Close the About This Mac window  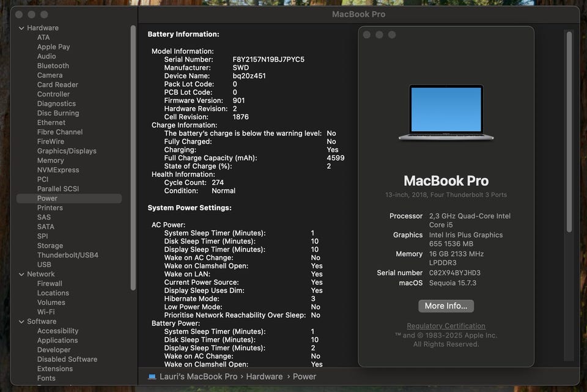(367, 35)
